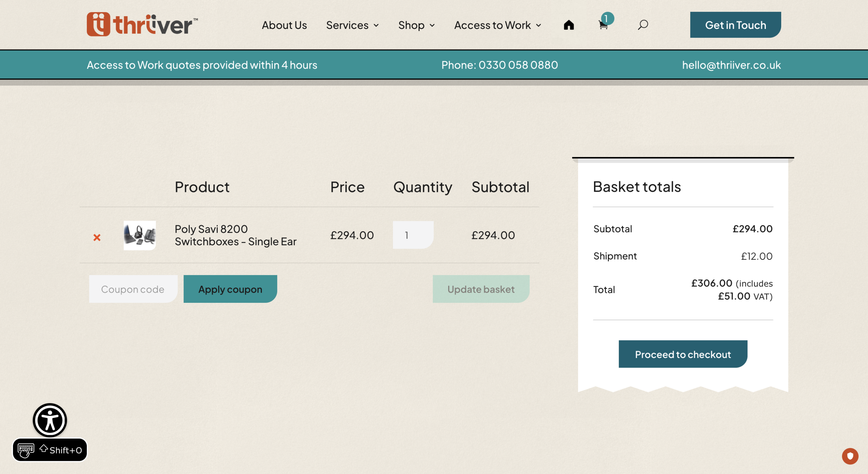Click the Quantity column header
This screenshot has width=868, height=474.
[x=423, y=187]
